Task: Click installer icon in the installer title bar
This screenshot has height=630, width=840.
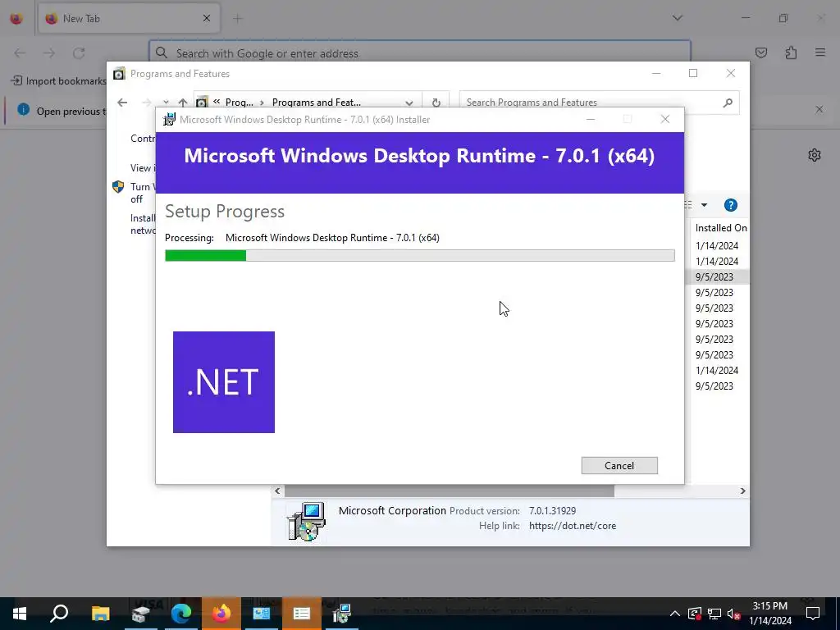Action: click(169, 120)
